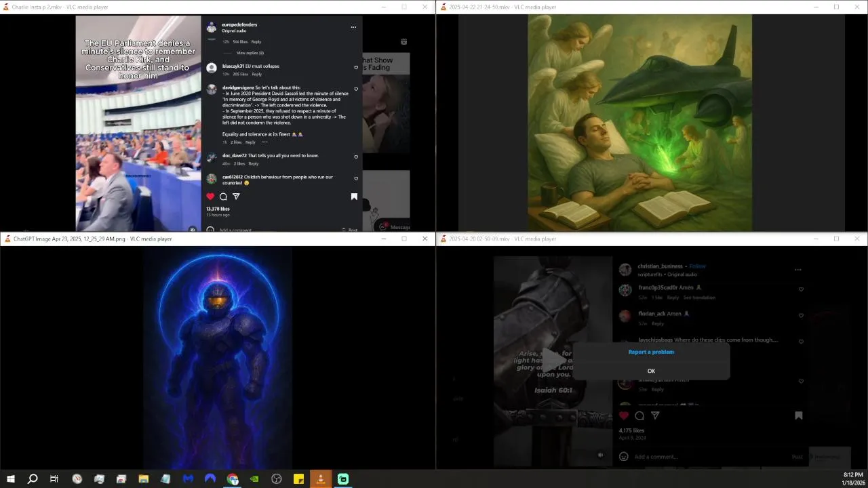This screenshot has height=488, width=868.
Task: Open the Windows Start menu
Action: click(x=11, y=479)
